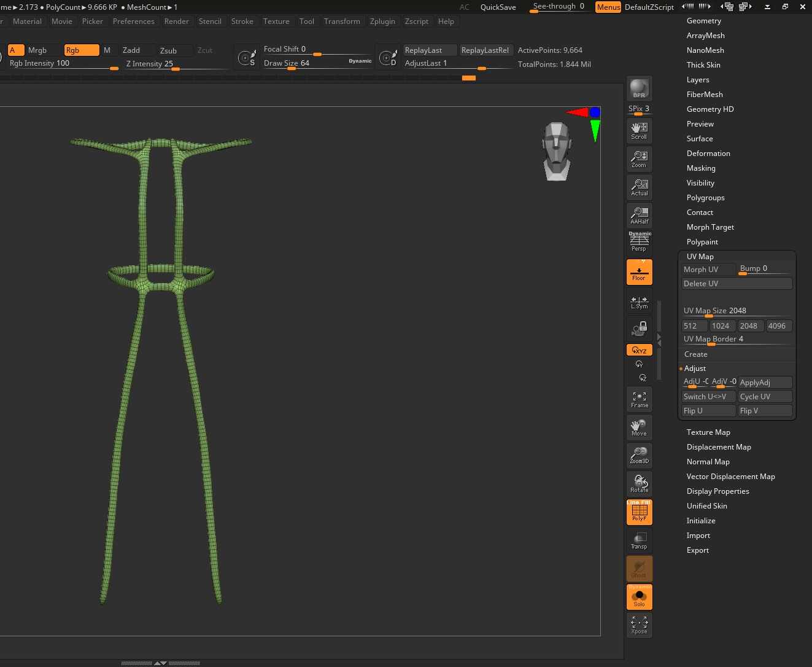Screen dimensions: 812x667
Task: Set UV map size to 1024
Action: (x=722, y=326)
